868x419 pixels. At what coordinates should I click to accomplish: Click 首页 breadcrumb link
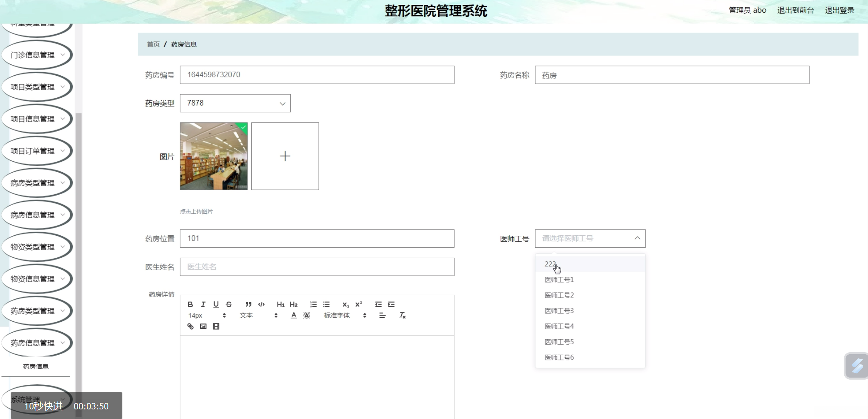point(153,44)
